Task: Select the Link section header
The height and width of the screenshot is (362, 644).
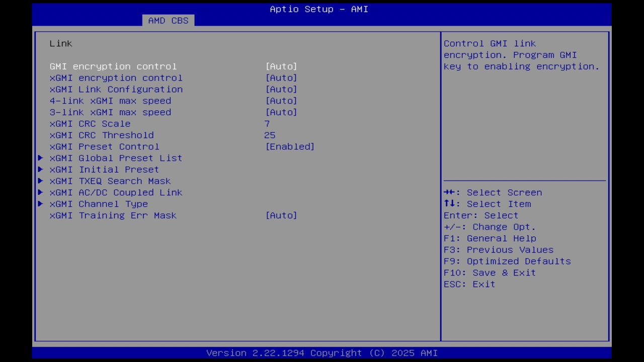Action: coord(60,43)
